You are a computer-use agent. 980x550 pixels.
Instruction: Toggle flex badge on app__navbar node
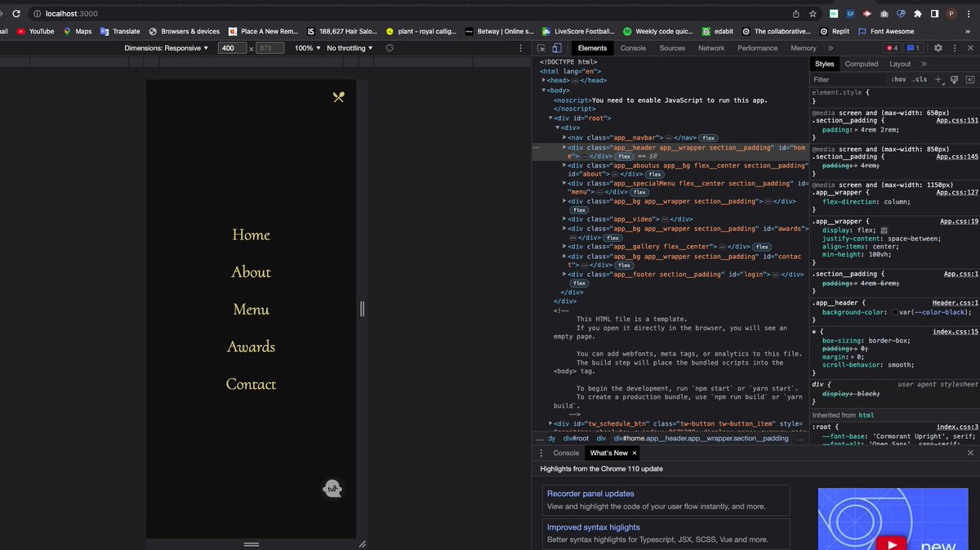[x=708, y=138]
